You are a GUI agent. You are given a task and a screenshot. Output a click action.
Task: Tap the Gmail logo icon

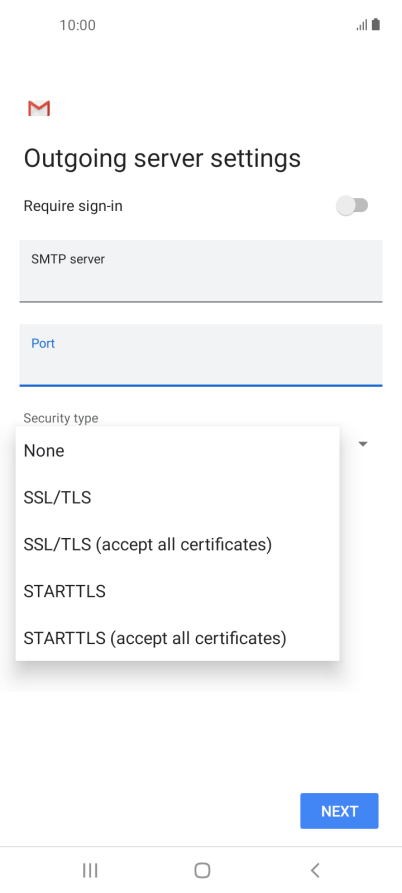[39, 108]
